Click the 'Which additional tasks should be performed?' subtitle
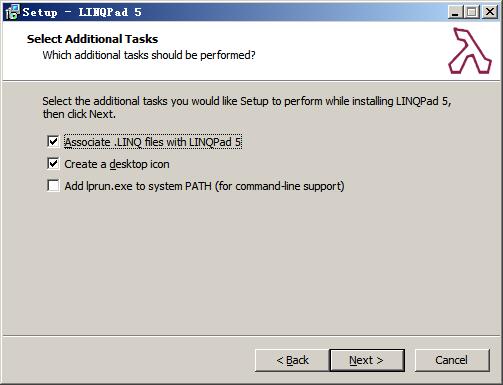The image size is (503, 385). point(149,55)
